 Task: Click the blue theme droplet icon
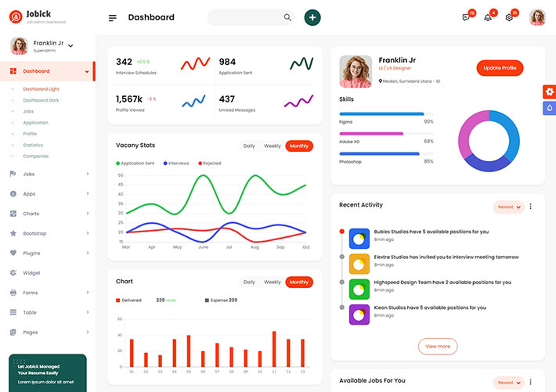(x=549, y=108)
